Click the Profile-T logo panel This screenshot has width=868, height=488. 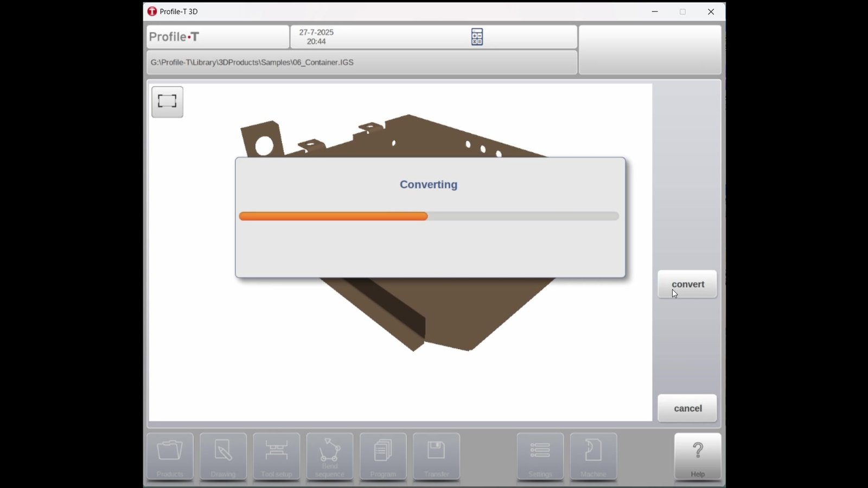218,37
